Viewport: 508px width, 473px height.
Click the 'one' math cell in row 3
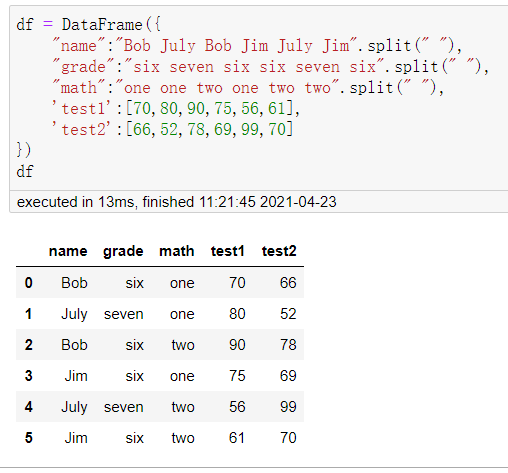182,376
